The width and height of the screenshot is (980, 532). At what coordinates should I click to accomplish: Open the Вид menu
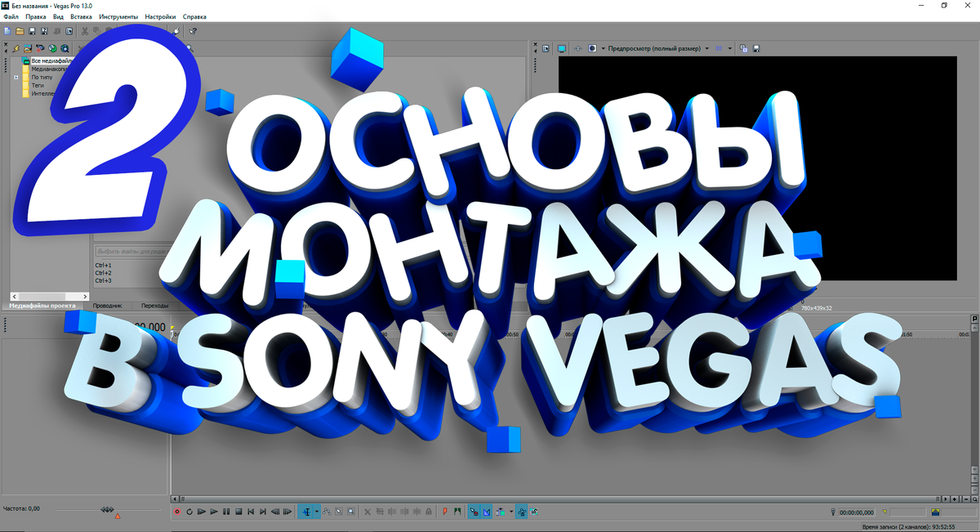coord(58,16)
